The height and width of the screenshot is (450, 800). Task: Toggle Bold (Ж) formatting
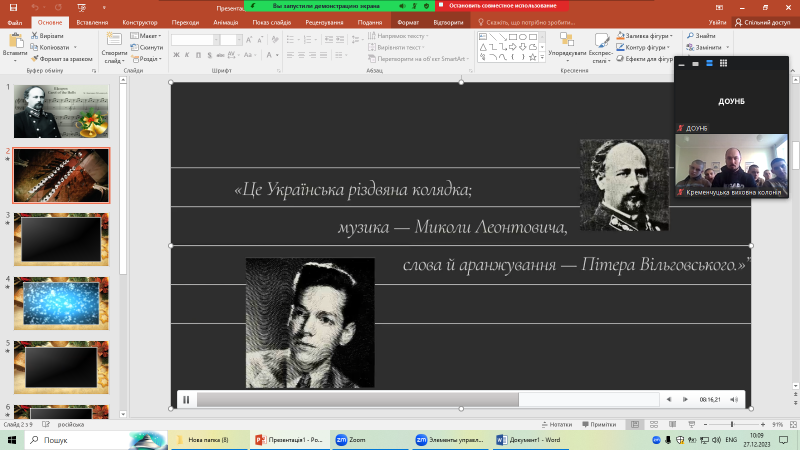click(176, 55)
